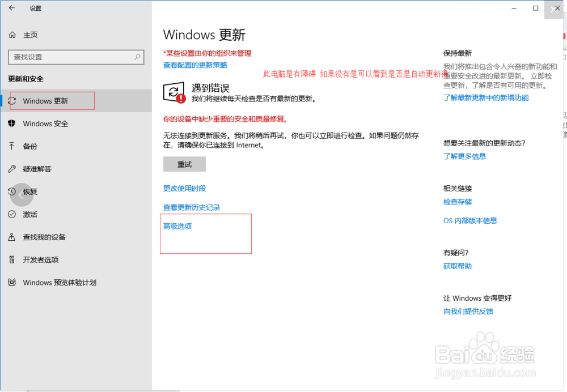
Task: Click 向我们提供反馈 link
Action: [x=468, y=312]
